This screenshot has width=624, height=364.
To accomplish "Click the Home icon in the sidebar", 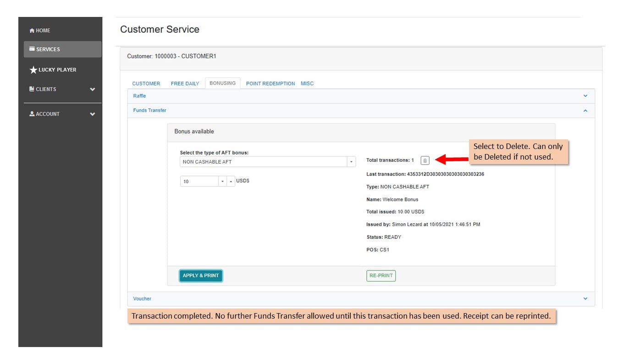I will click(32, 31).
